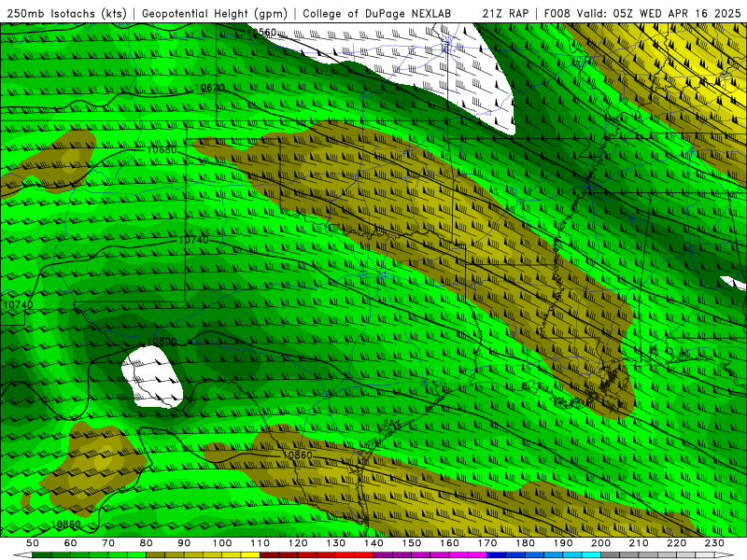Click the color bar label '140'

tap(373, 543)
